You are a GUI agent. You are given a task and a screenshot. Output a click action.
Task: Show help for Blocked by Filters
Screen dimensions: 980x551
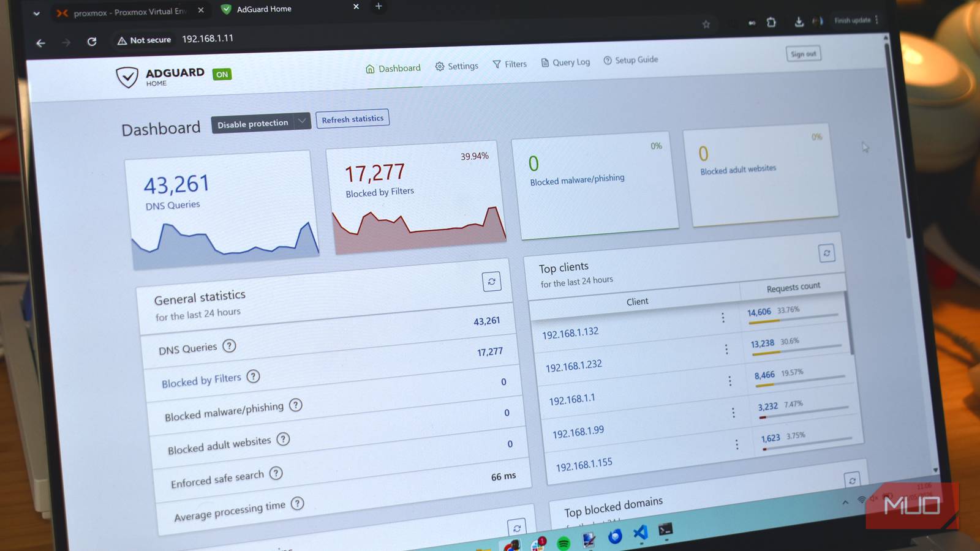pyautogui.click(x=253, y=377)
